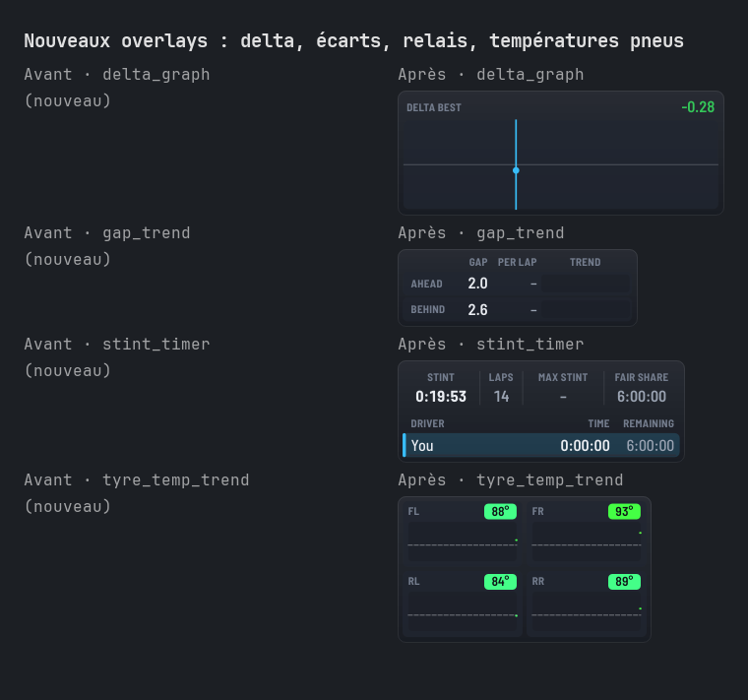This screenshot has width=748, height=700.
Task: Click the FL tyre label
Action: [x=413, y=512]
